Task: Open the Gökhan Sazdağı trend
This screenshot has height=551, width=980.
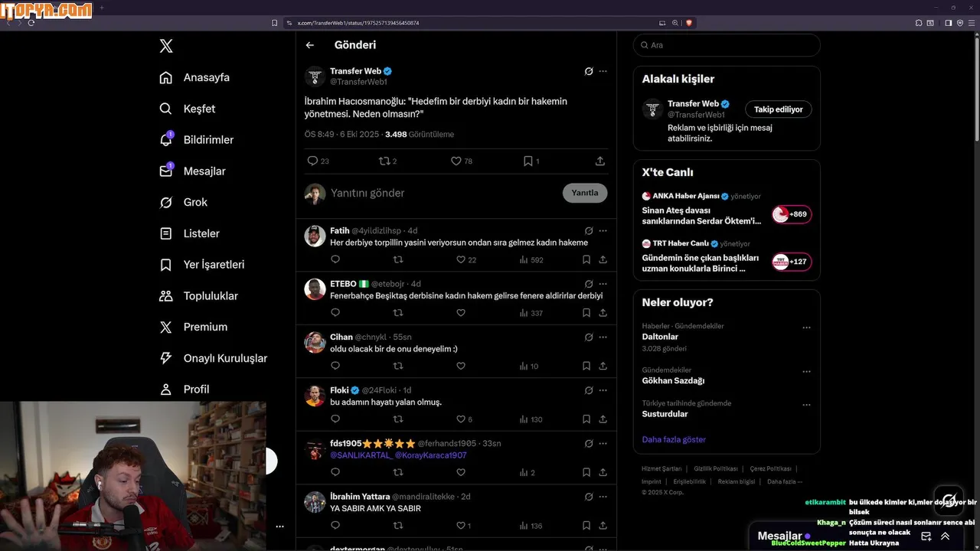Action: (x=673, y=380)
